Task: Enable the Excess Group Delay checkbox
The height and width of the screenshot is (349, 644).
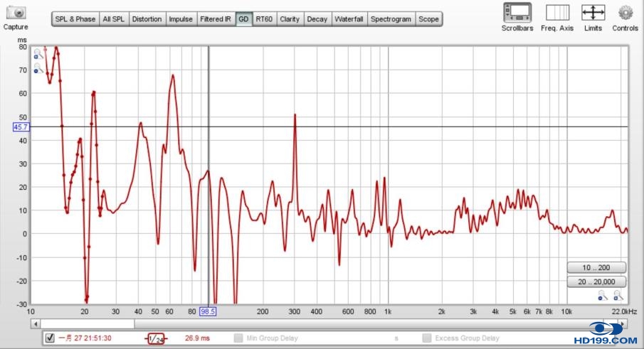Action: coord(427,338)
